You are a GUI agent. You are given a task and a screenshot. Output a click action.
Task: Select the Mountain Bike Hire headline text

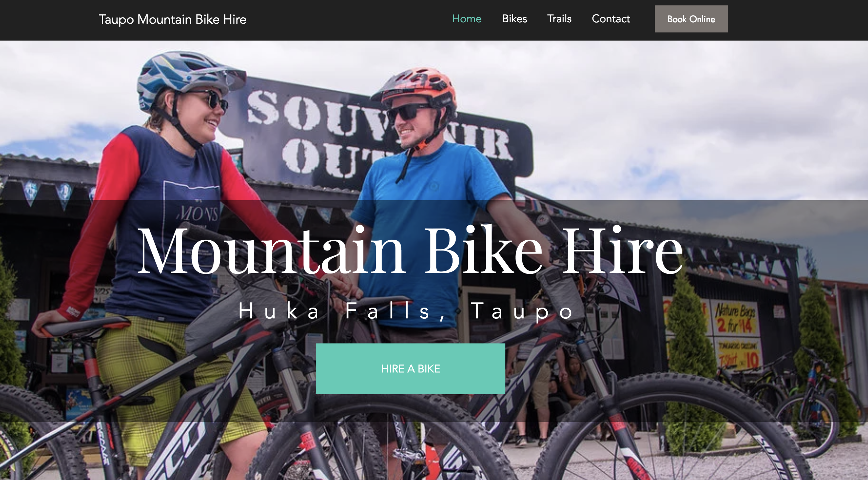pos(410,251)
